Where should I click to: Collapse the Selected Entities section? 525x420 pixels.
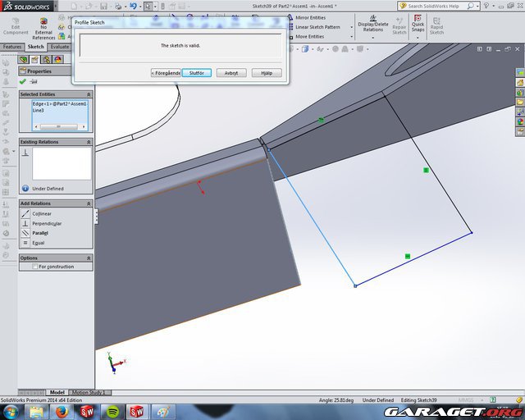[89, 94]
